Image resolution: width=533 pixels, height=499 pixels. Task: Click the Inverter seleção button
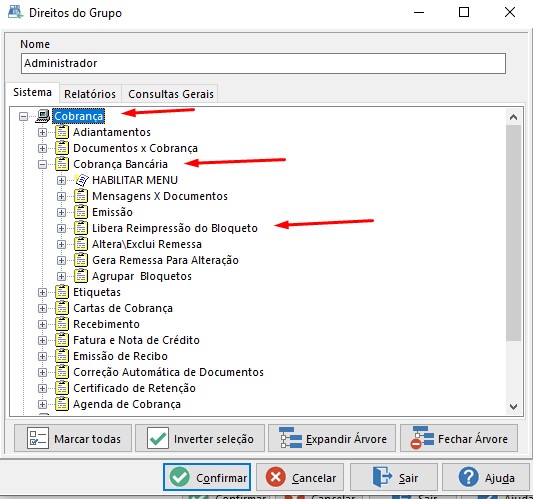coord(200,438)
